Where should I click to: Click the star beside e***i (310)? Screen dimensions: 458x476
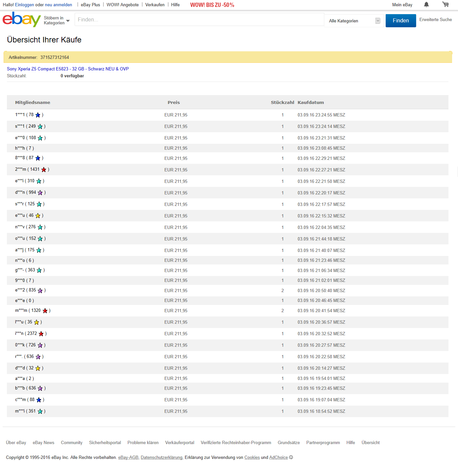[39, 181]
